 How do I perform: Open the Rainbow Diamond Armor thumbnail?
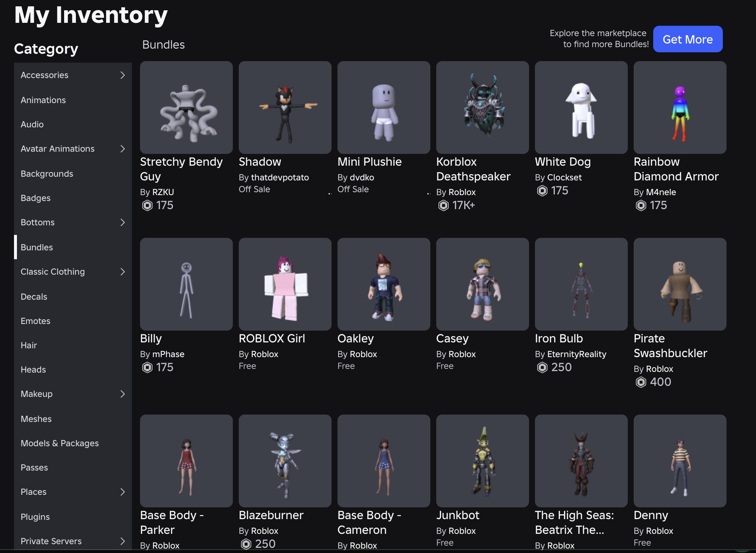(680, 108)
